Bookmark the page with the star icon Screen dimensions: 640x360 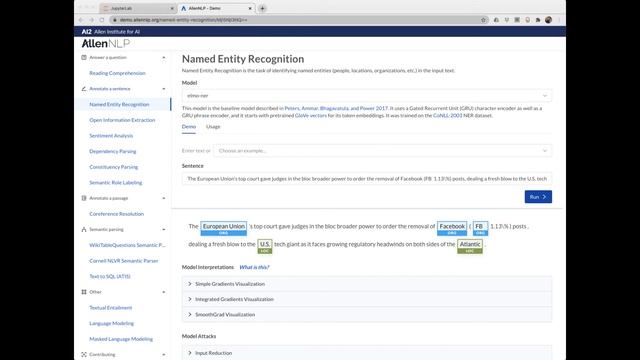click(483, 20)
